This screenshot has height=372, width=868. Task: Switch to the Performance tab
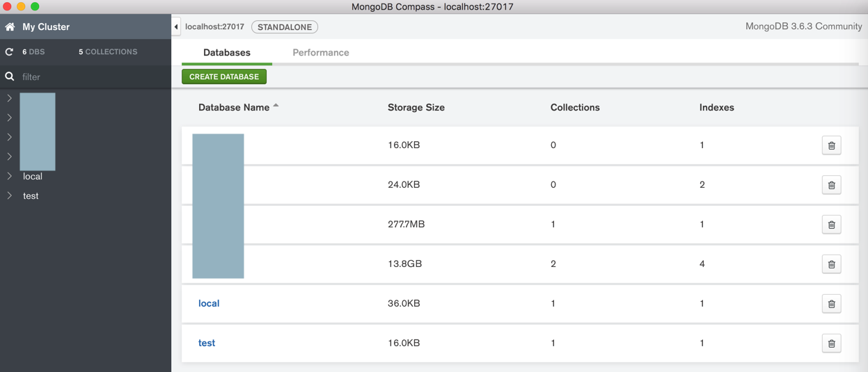pos(320,53)
